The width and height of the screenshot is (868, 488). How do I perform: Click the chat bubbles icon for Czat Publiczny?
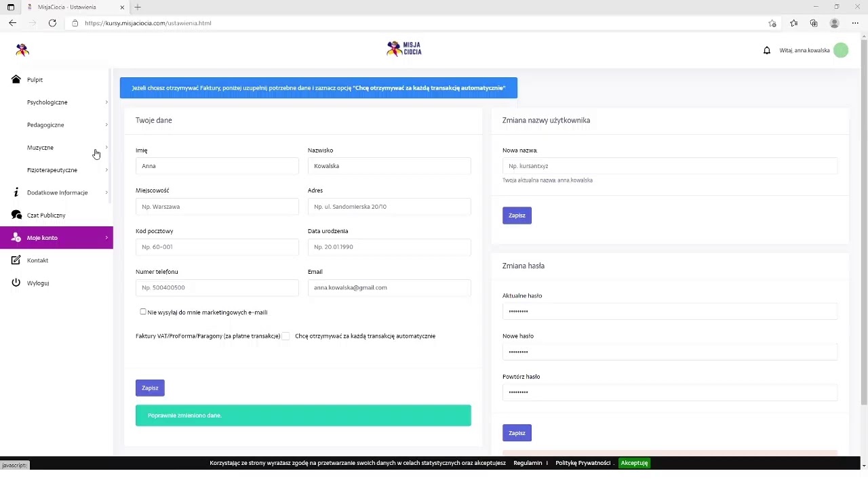point(16,215)
